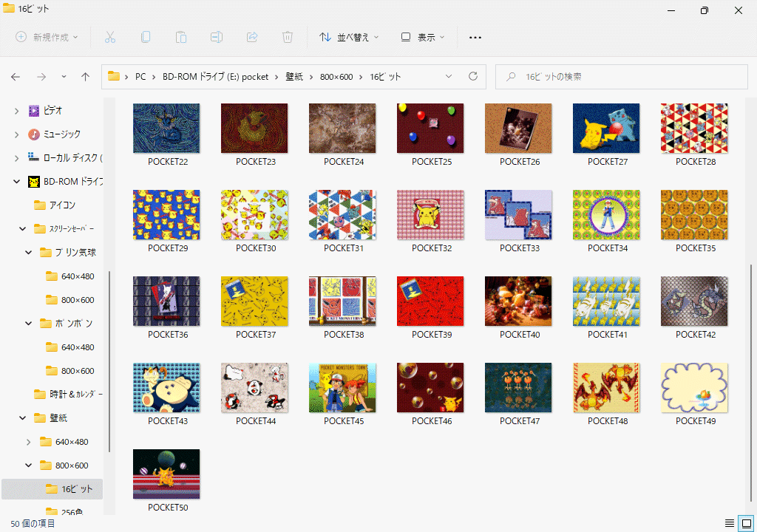Viewport: 757px width, 532px height.
Task: Expand the ミュージック tree node
Action: (16, 134)
